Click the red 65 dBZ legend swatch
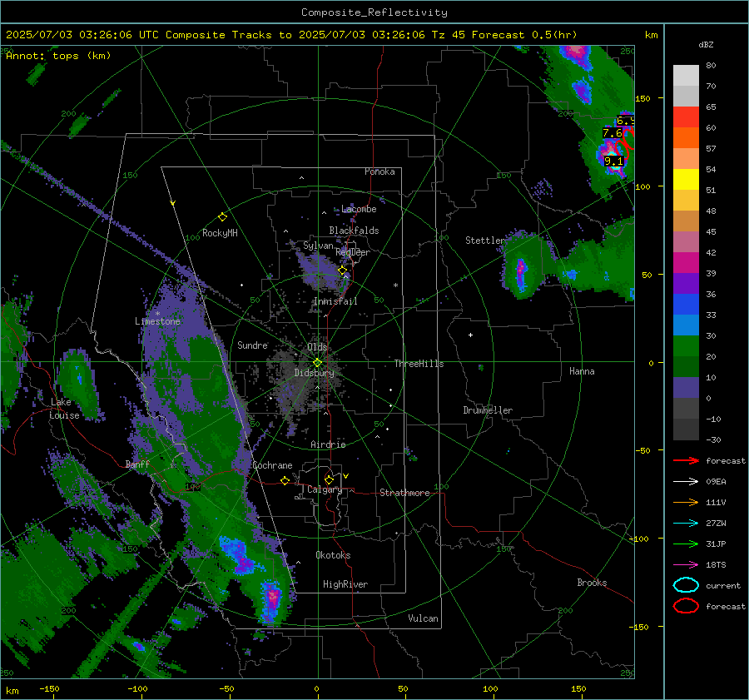The height and width of the screenshot is (700, 749). pyautogui.click(x=686, y=117)
